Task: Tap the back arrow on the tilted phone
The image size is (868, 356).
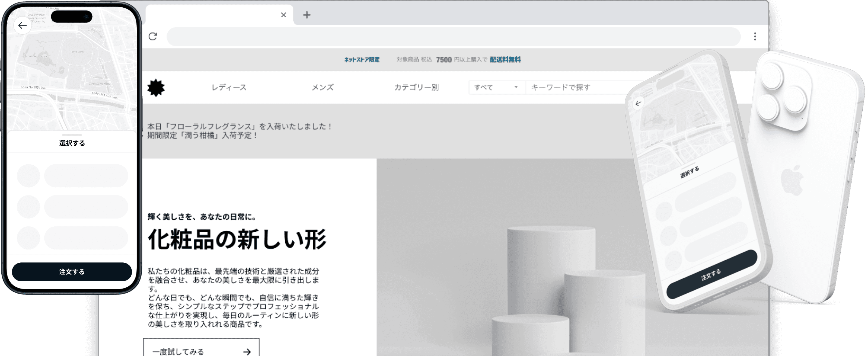Action: tap(638, 103)
